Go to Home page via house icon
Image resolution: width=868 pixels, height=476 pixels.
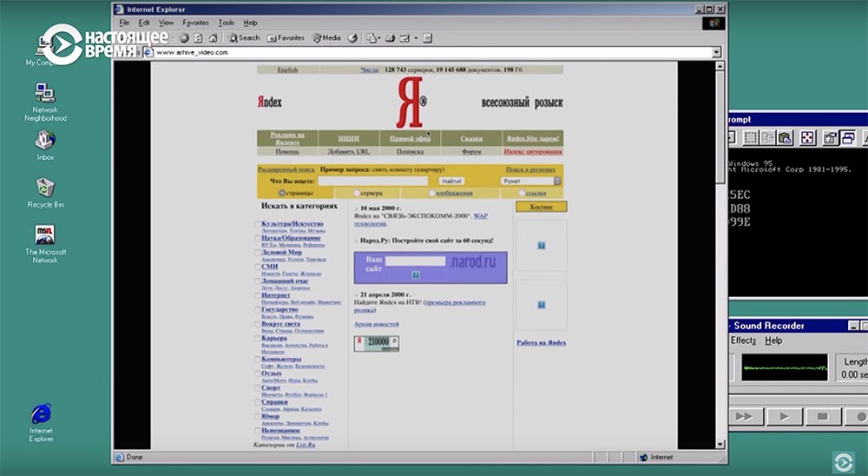pyautogui.click(x=214, y=38)
